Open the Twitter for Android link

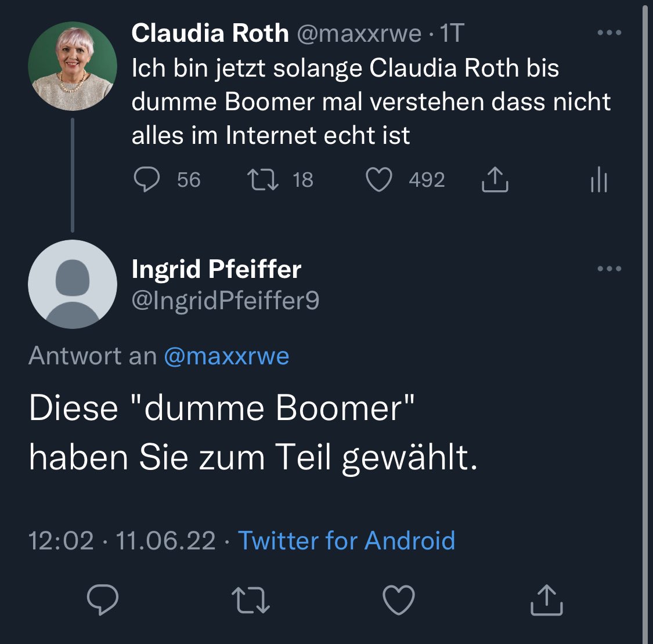[347, 541]
